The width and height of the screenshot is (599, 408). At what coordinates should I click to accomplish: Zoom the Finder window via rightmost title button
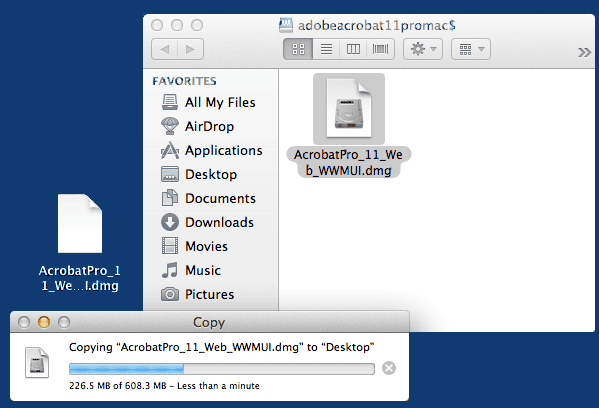(197, 25)
